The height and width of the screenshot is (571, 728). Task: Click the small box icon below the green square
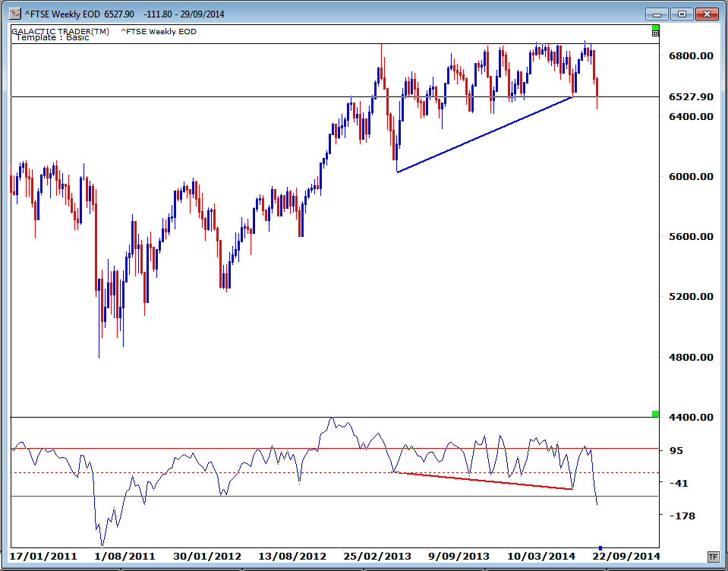655,33
